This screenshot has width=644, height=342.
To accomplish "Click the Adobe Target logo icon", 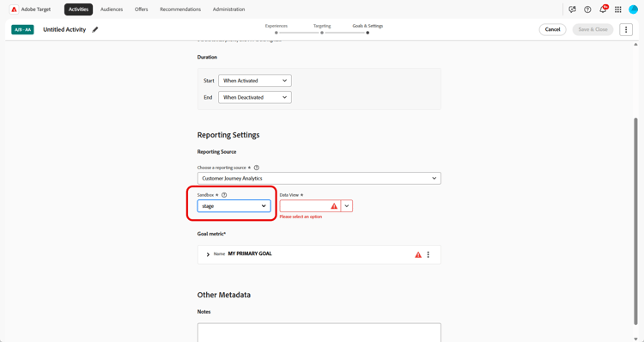I will pos(14,9).
